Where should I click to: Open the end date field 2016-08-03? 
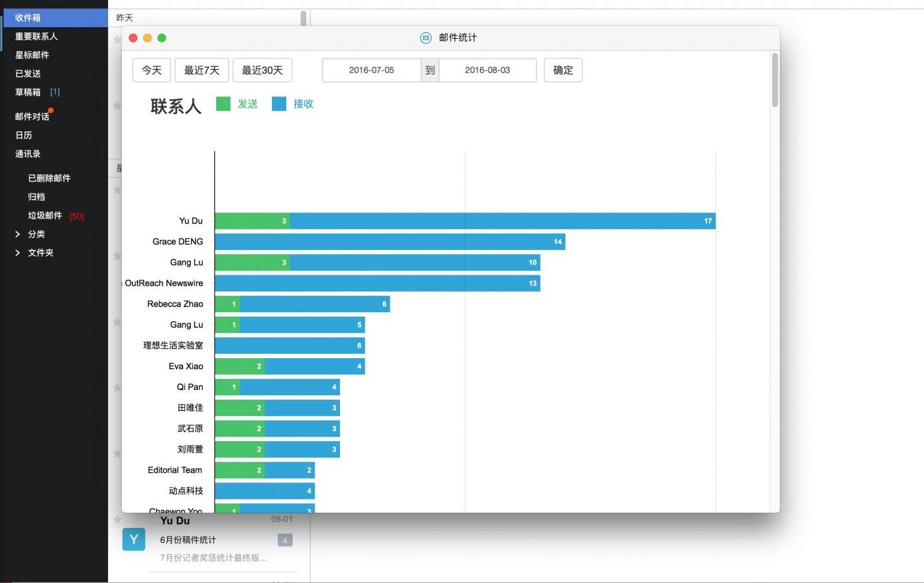[487, 70]
